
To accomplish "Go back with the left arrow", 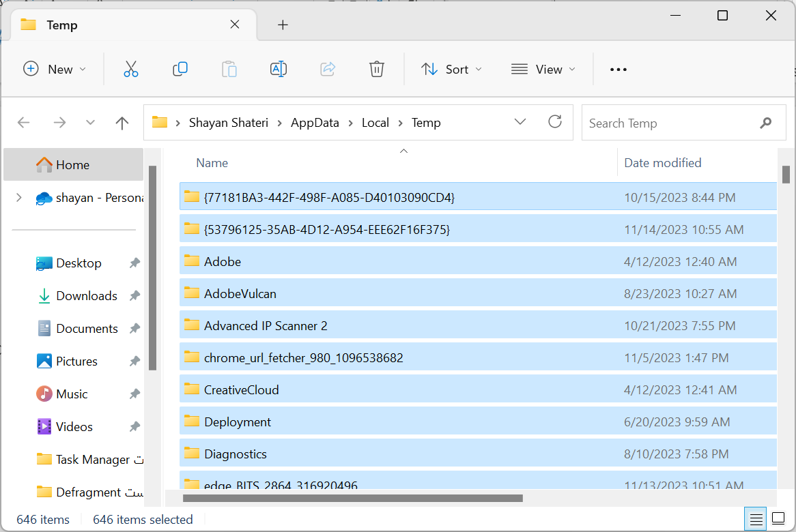I will click(24, 123).
